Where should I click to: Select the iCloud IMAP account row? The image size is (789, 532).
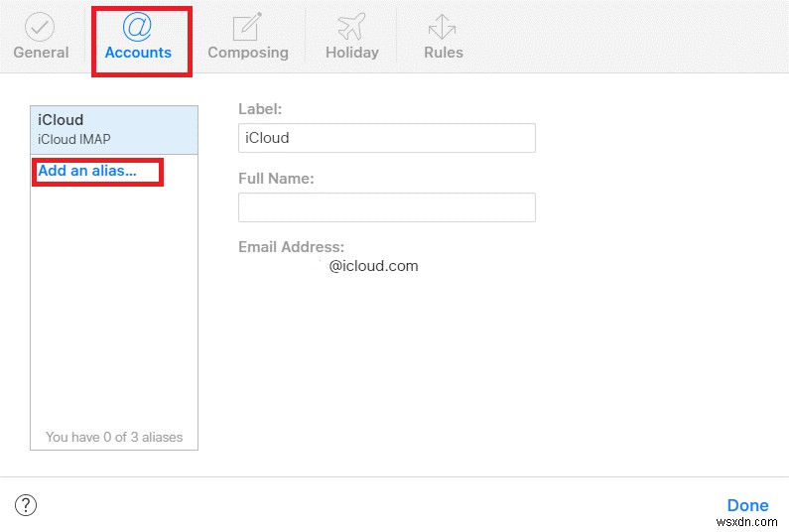pos(114,130)
